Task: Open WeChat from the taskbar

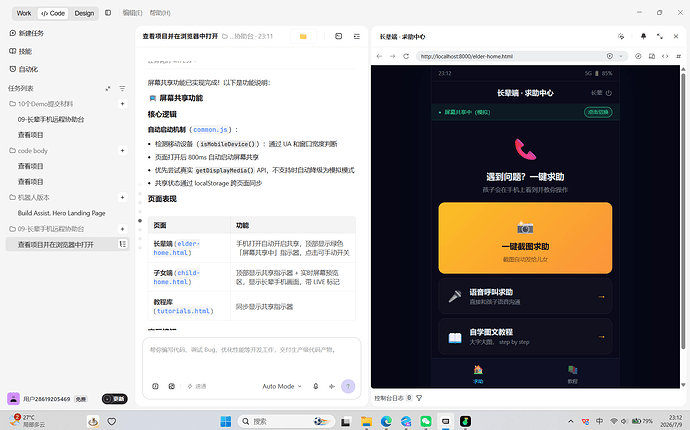Action: tap(426, 421)
